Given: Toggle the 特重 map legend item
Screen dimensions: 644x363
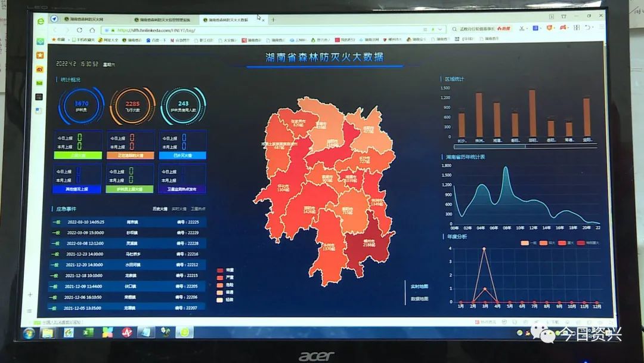Looking at the screenshot, I should click(225, 270).
